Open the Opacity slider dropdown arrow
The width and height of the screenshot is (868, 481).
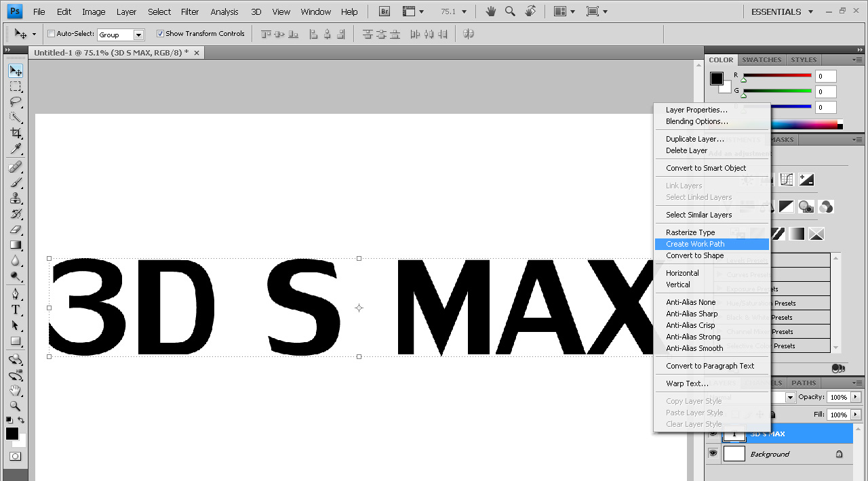click(x=856, y=397)
